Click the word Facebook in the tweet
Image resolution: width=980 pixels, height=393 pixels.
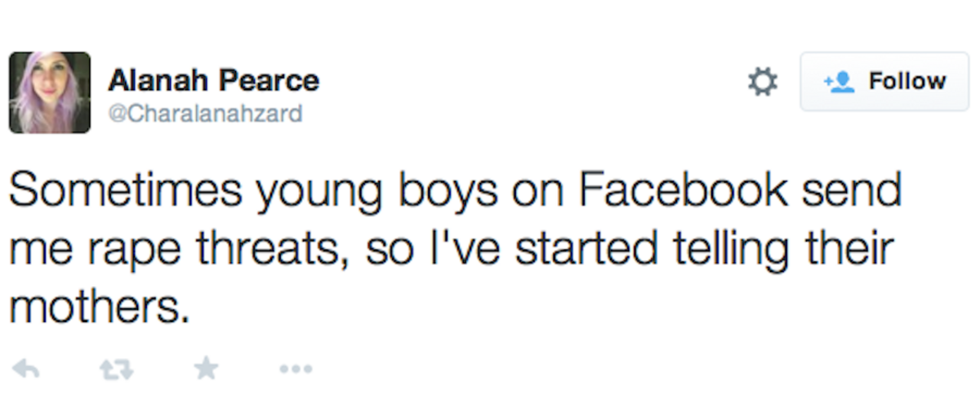[x=684, y=190]
